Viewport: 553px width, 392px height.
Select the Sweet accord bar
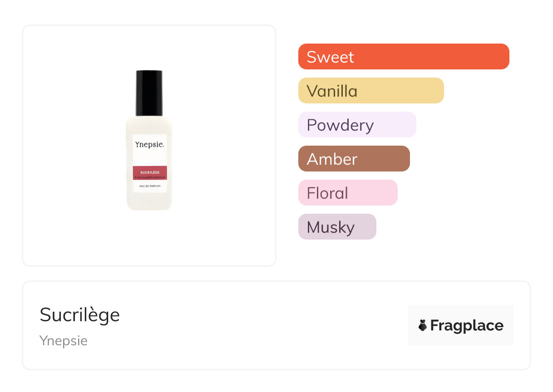point(403,57)
